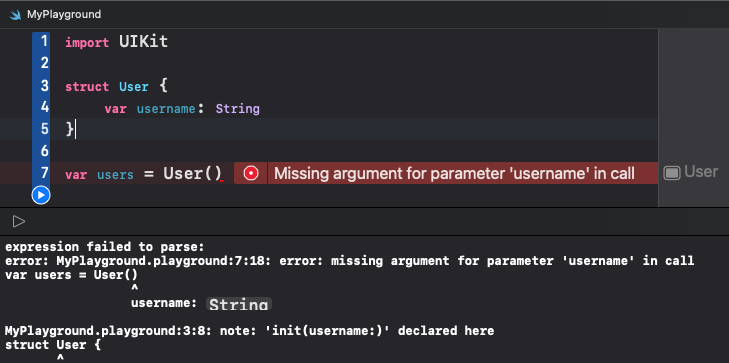Click the users variable name on line 7
This screenshot has width=729, height=363.
115,175
